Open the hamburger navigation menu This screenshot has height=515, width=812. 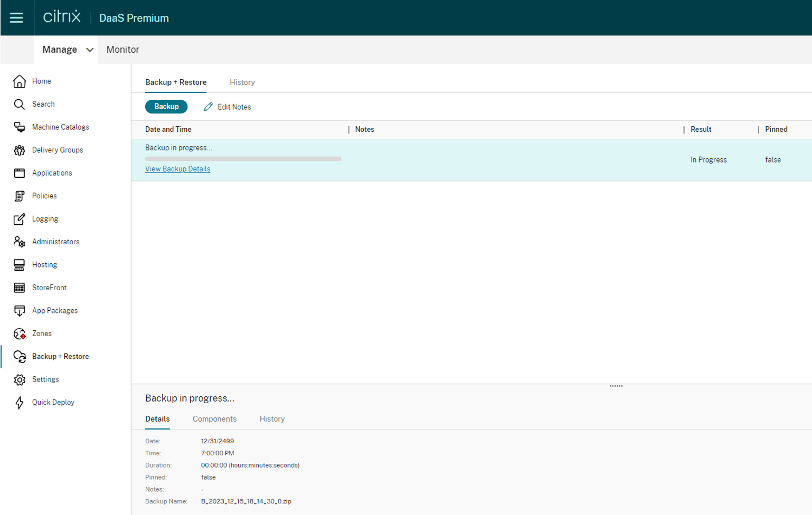click(x=16, y=18)
